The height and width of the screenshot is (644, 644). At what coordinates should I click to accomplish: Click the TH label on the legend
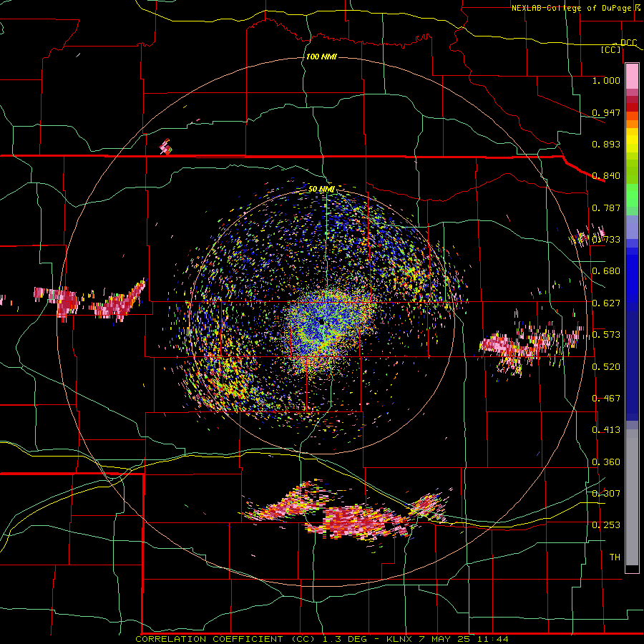click(x=615, y=557)
